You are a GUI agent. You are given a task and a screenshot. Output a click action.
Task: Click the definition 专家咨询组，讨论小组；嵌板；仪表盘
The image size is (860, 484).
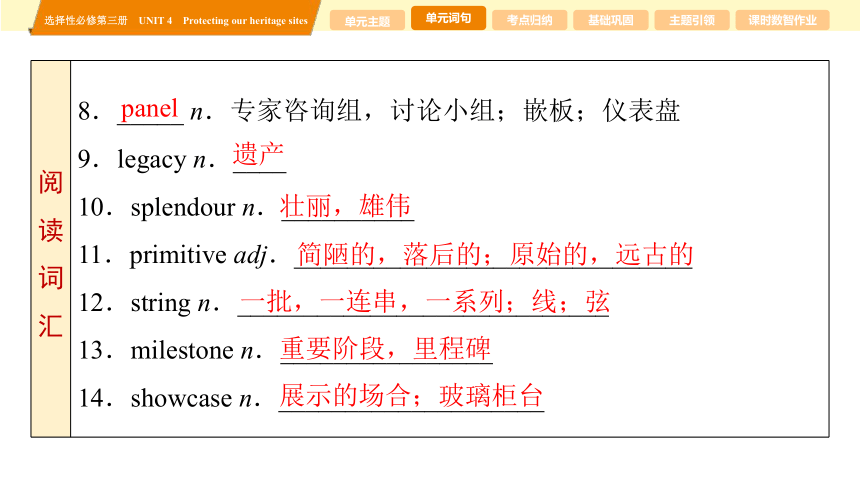455,110
